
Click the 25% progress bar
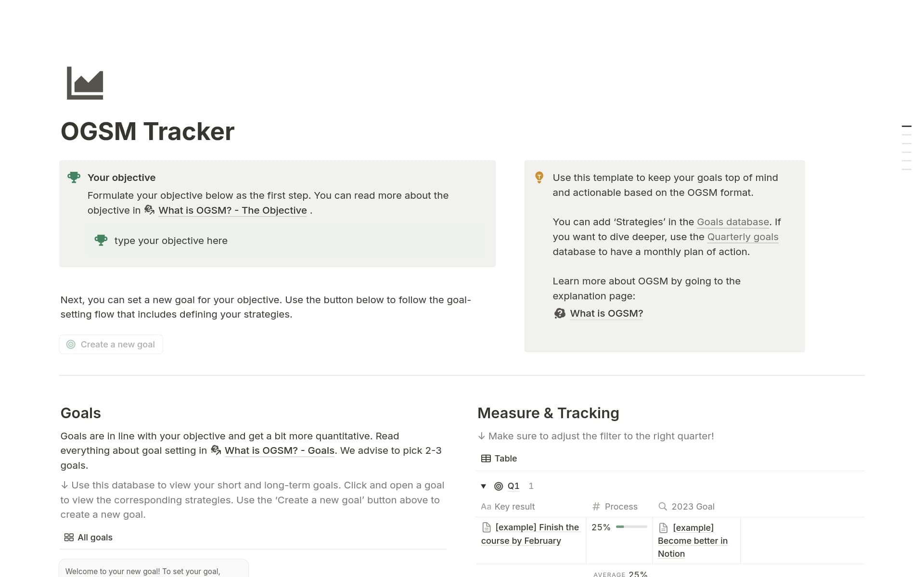point(630,527)
